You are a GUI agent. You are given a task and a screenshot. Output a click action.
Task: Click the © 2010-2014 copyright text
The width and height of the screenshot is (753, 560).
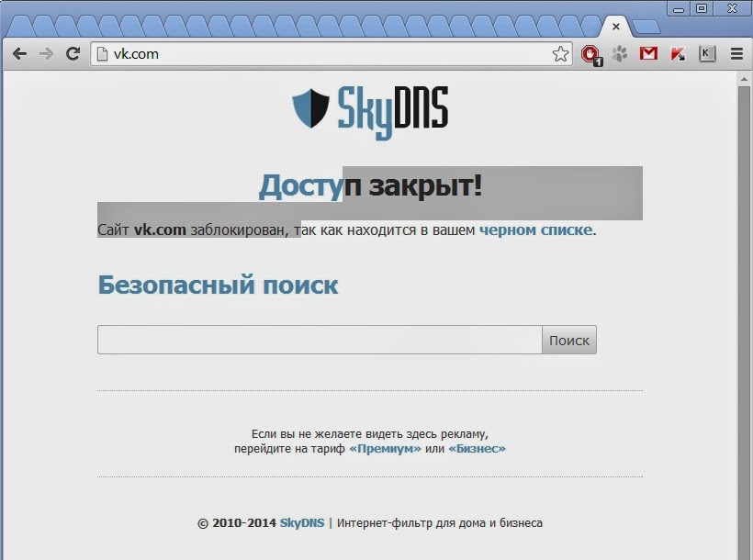tap(237, 522)
